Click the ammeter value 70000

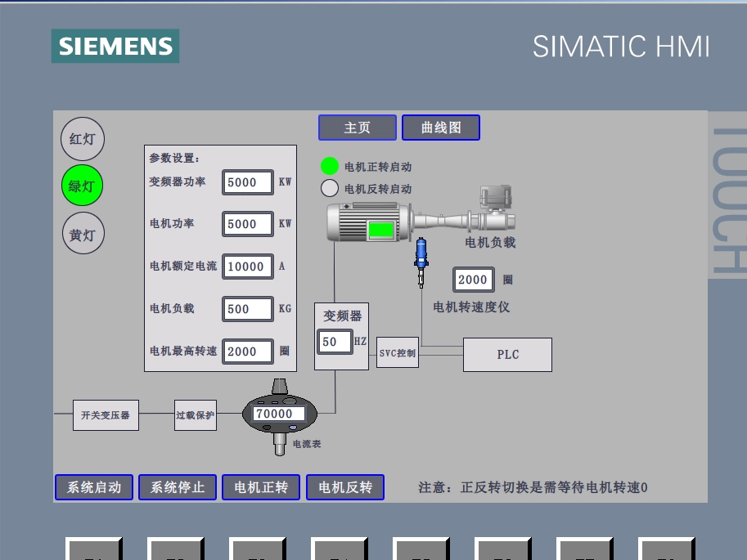(279, 414)
